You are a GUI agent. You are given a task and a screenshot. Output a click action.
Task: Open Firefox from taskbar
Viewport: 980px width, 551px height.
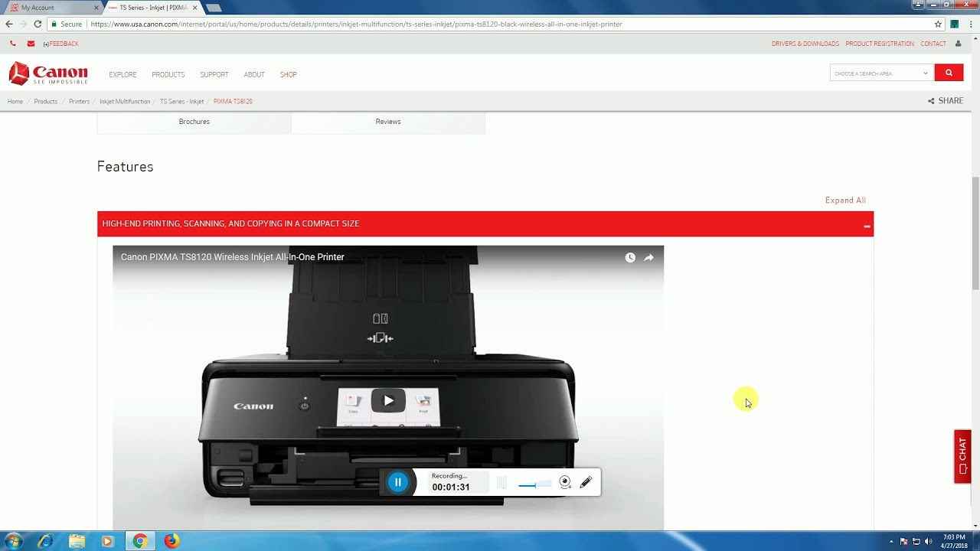pos(171,541)
